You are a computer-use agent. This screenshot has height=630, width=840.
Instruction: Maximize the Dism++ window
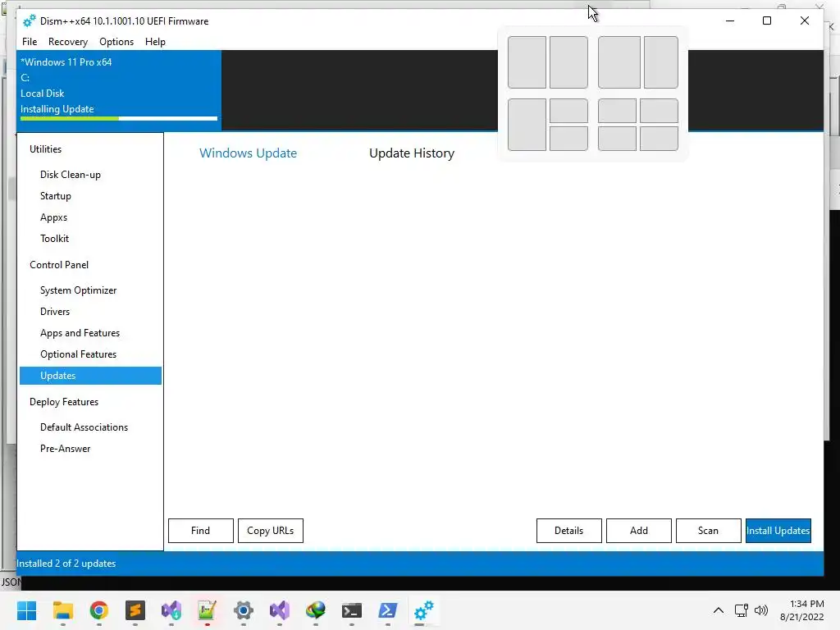[x=767, y=21]
